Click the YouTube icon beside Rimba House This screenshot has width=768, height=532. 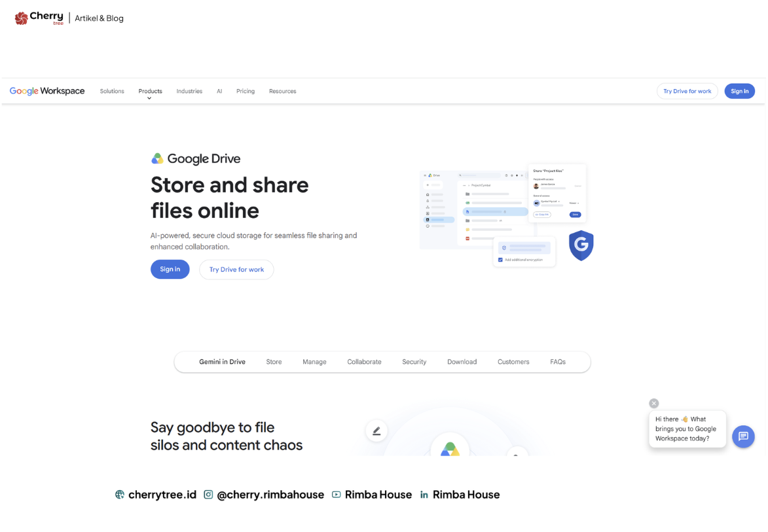point(336,494)
